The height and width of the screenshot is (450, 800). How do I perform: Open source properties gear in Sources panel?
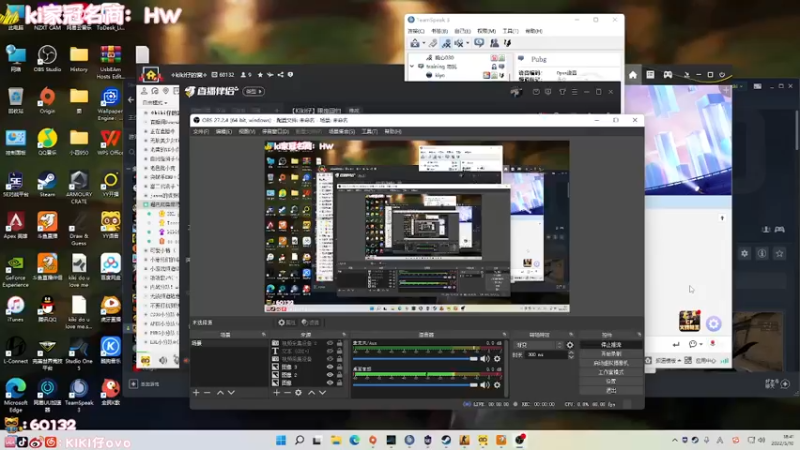point(298,393)
